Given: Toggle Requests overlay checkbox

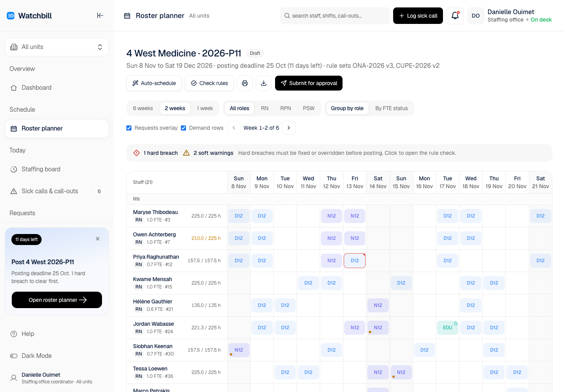Looking at the screenshot, I should coord(129,128).
